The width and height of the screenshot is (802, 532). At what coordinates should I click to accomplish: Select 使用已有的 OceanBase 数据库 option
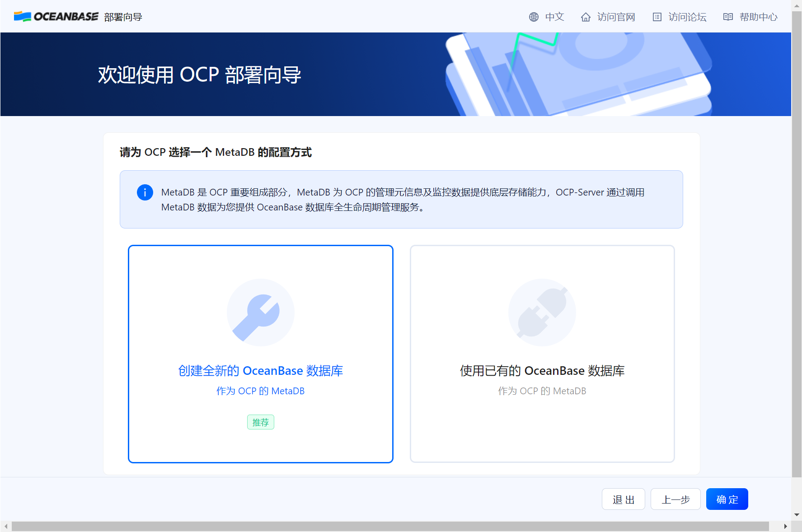coord(542,354)
